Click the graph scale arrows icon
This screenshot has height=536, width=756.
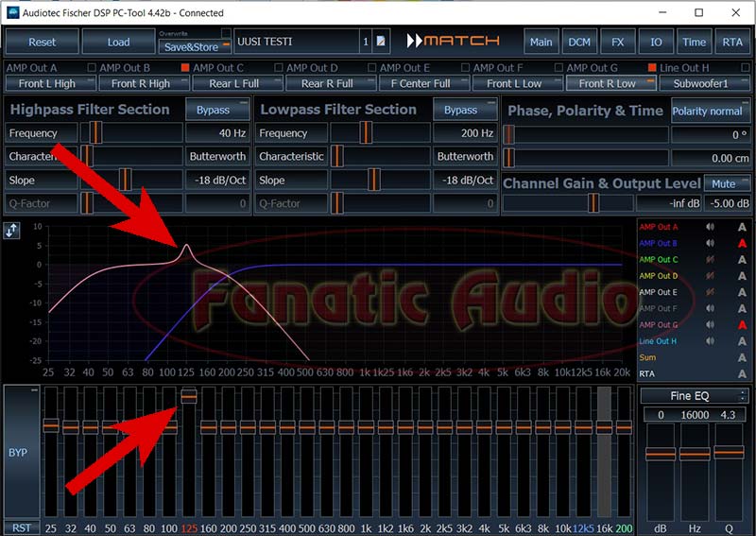11,231
